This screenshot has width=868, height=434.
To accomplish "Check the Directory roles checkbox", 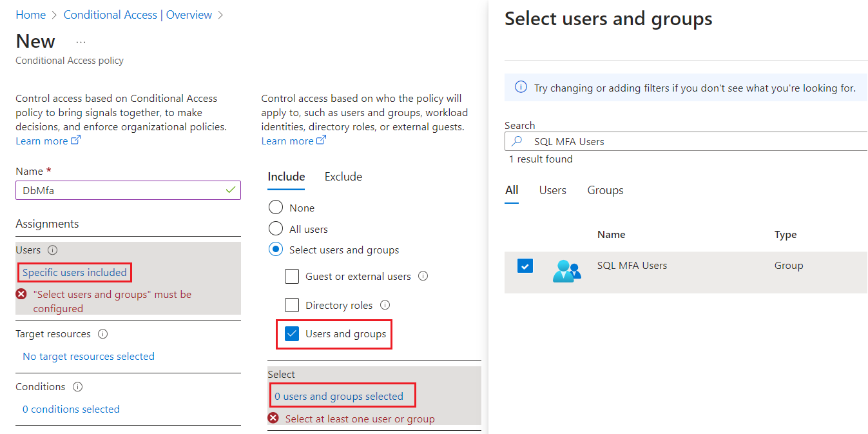I will [292, 305].
